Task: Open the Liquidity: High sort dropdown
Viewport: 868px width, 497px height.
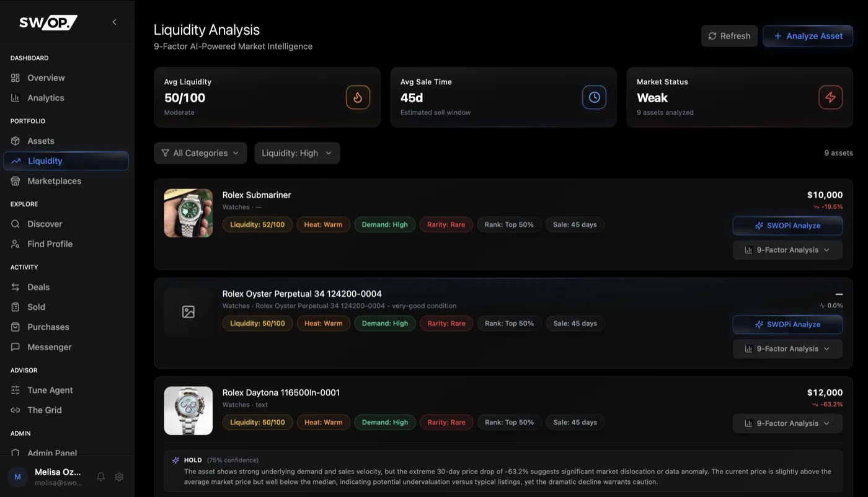Action: coord(297,153)
